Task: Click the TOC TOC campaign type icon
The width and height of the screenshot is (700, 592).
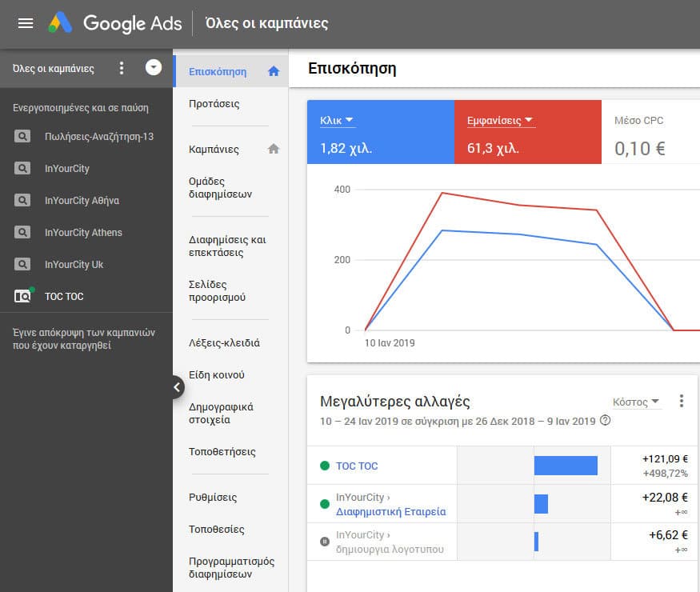Action: coord(23,295)
